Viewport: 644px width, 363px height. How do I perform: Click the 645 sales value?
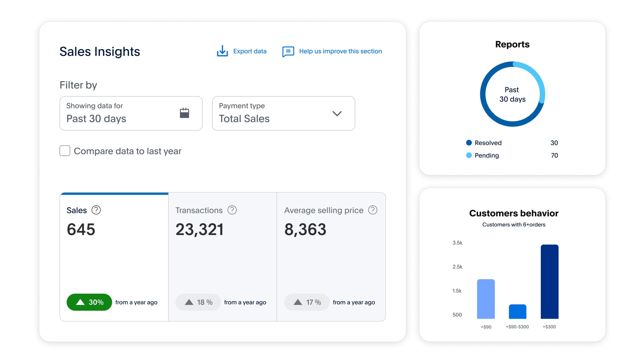click(x=81, y=229)
